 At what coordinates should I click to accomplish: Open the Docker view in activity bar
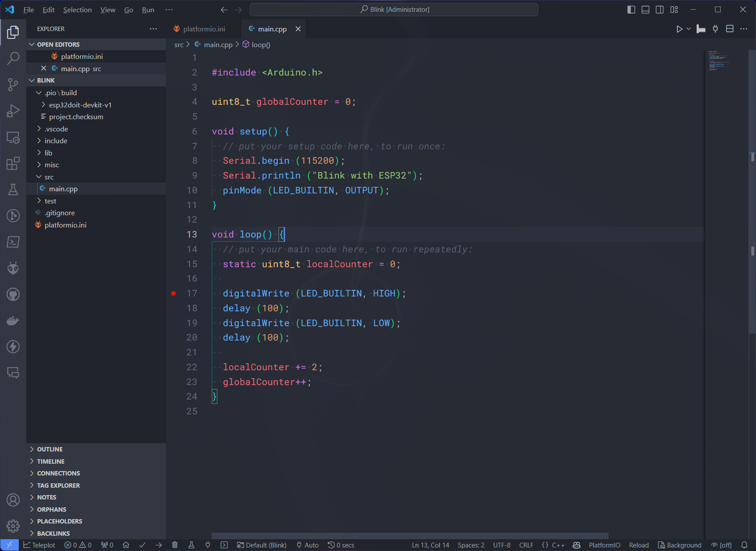point(13,320)
